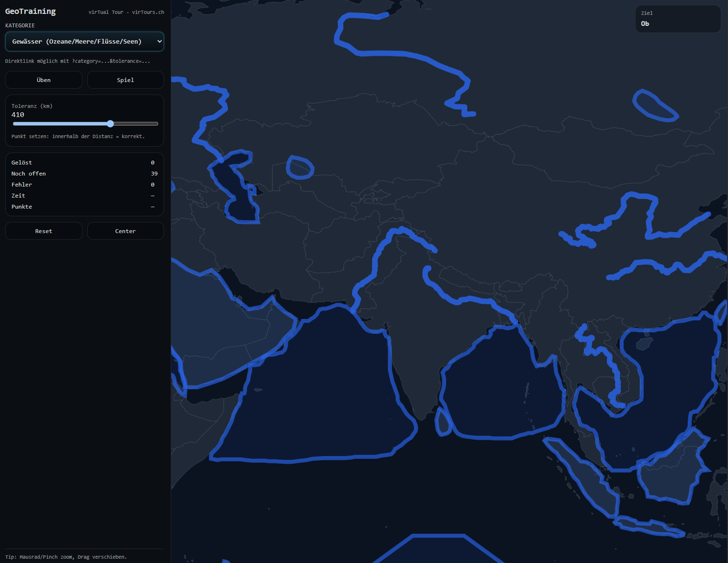Click the Reset button

click(x=44, y=231)
